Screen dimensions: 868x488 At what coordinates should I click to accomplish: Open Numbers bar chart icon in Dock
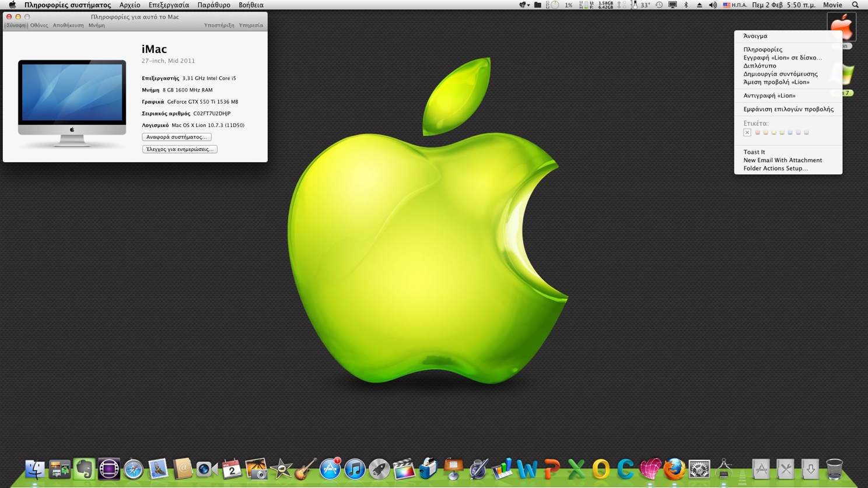pos(502,469)
